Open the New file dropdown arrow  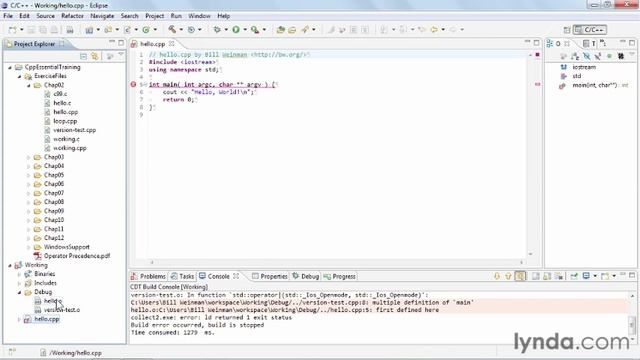click(x=21, y=30)
